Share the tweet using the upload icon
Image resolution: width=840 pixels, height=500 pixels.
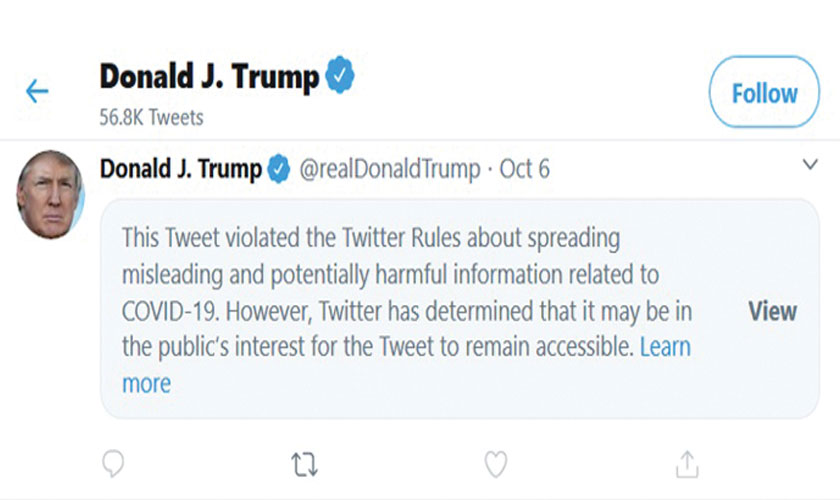[x=686, y=463]
